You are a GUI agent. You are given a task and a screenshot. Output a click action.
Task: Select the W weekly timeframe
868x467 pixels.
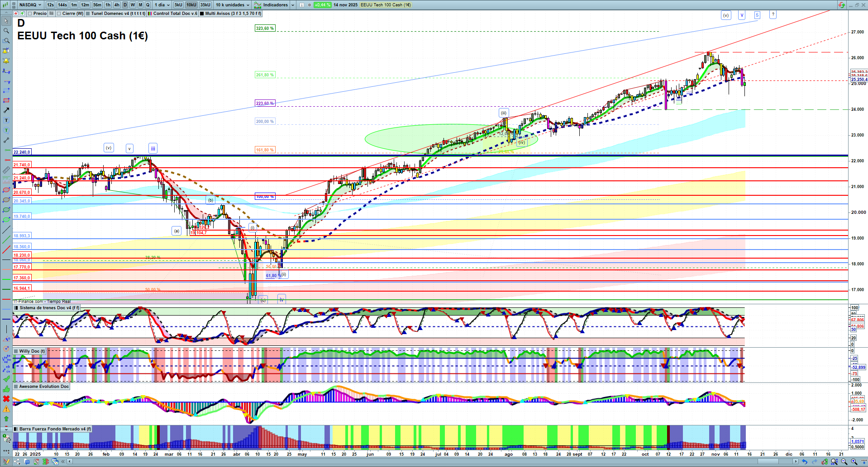click(133, 5)
